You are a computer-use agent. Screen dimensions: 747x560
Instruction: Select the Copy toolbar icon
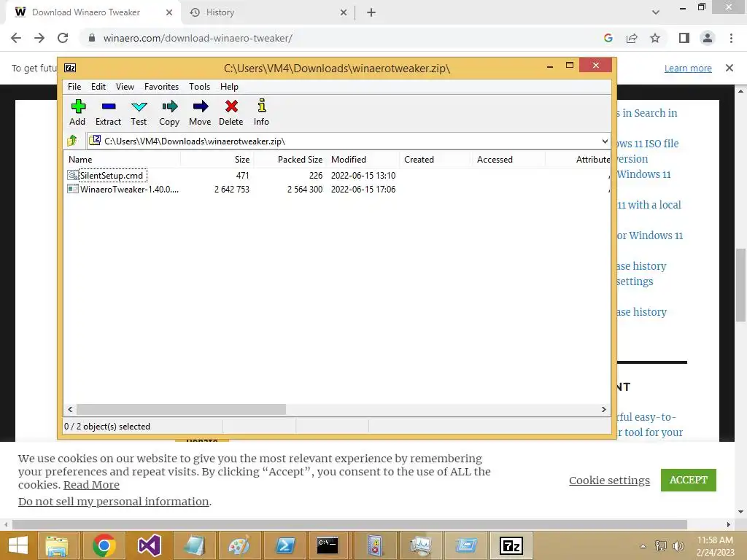pos(169,113)
